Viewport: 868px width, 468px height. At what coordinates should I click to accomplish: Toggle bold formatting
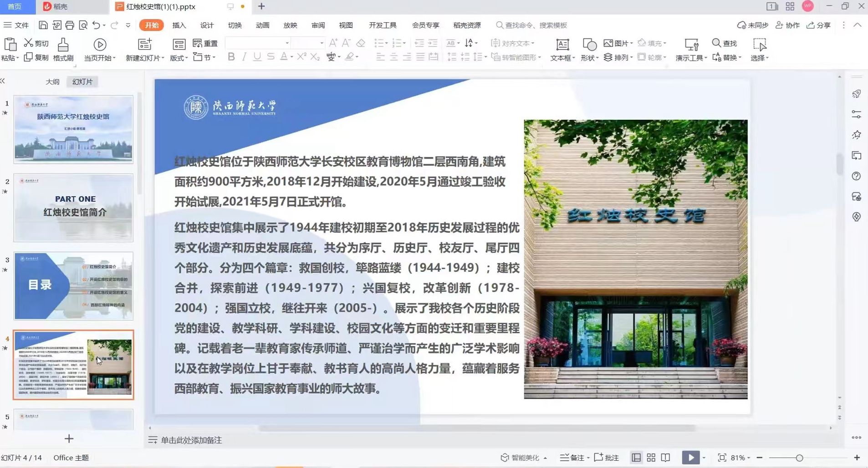231,57
